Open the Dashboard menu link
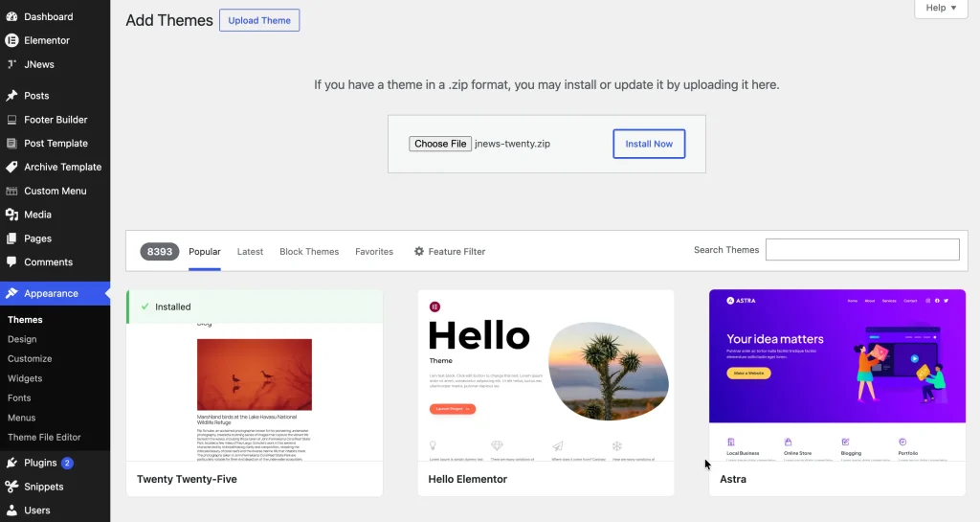980x522 pixels. [48, 16]
